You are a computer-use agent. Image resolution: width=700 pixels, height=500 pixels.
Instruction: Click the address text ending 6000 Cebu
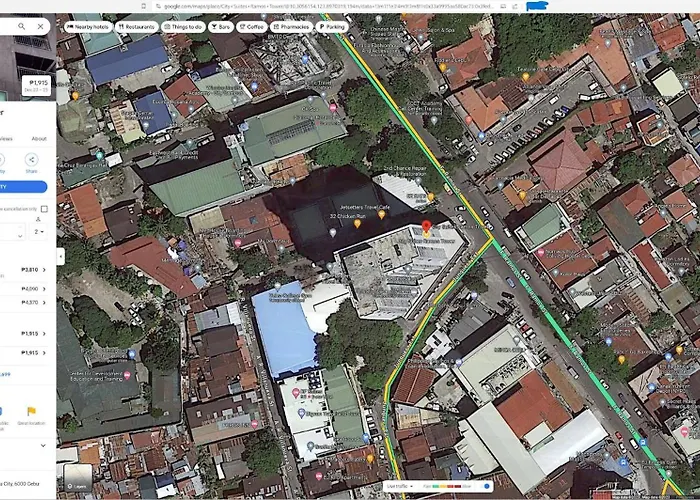(20, 483)
